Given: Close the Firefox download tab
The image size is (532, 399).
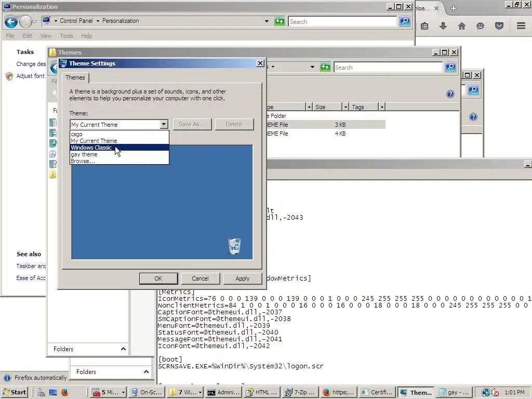Looking at the screenshot, I should click(x=436, y=8).
